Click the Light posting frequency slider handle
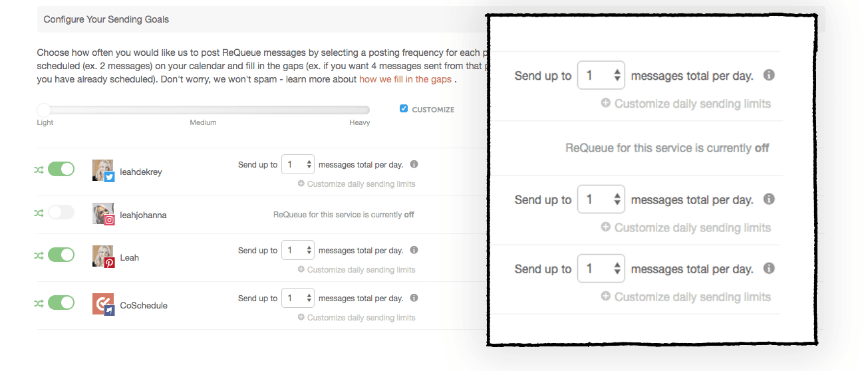The height and width of the screenshot is (371, 868). 44,110
